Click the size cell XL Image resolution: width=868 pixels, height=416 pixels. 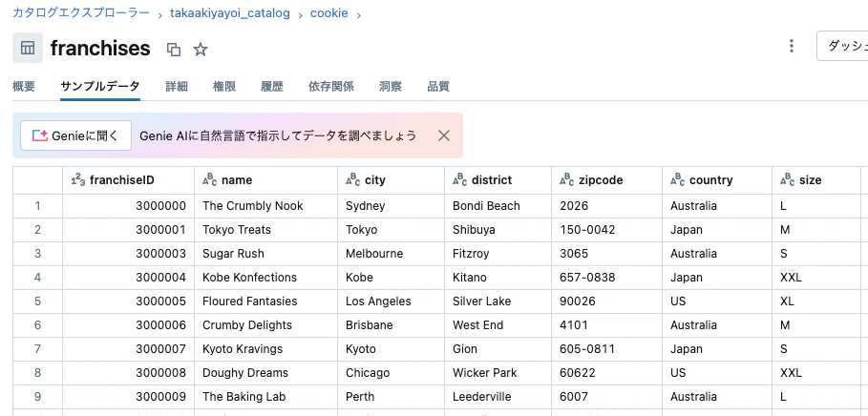coord(816,301)
